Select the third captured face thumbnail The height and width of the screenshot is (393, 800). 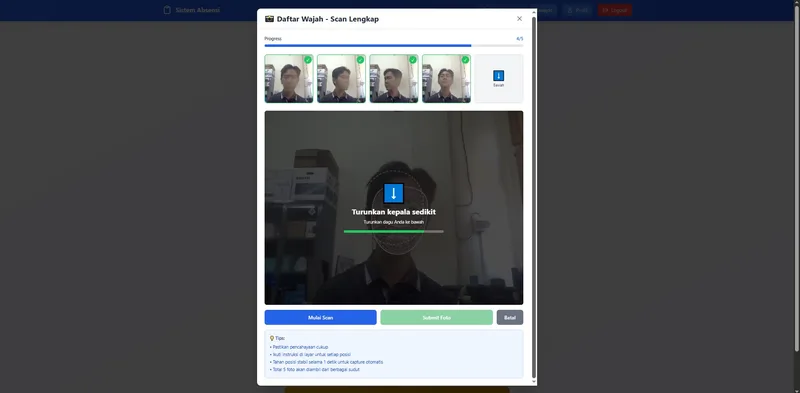[x=394, y=79]
